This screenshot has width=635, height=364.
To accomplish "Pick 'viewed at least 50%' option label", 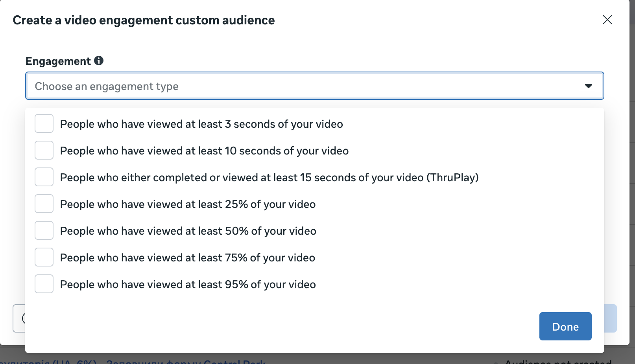I will [188, 231].
